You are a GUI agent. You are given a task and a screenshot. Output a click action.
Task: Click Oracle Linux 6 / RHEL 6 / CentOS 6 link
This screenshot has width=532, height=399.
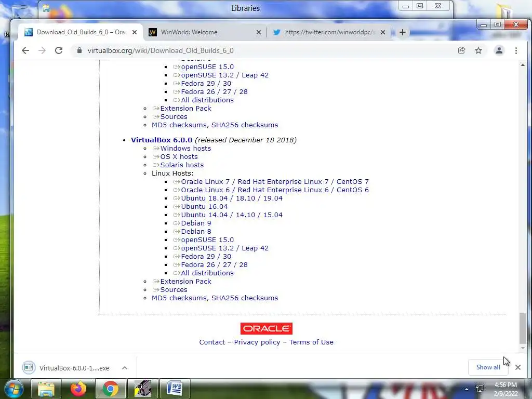[274, 190]
